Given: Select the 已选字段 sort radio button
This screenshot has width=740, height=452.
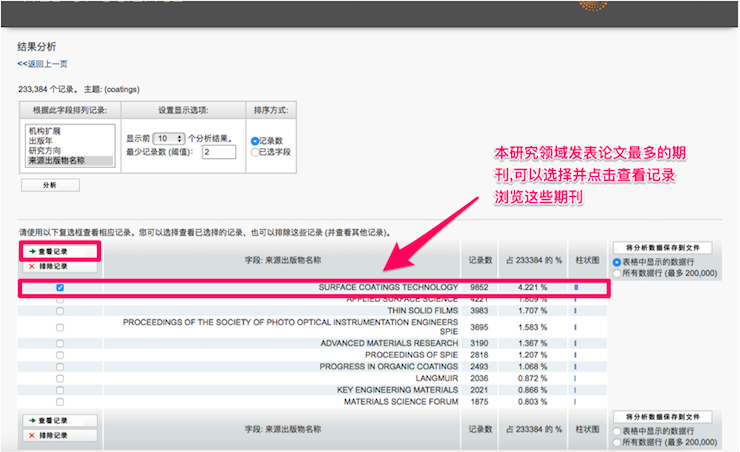Looking at the screenshot, I should click(x=255, y=152).
